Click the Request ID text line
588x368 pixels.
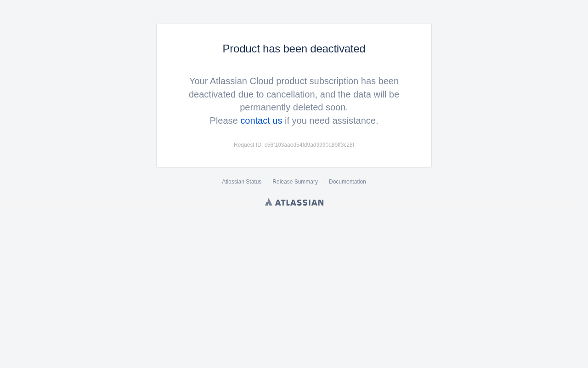pos(294,145)
